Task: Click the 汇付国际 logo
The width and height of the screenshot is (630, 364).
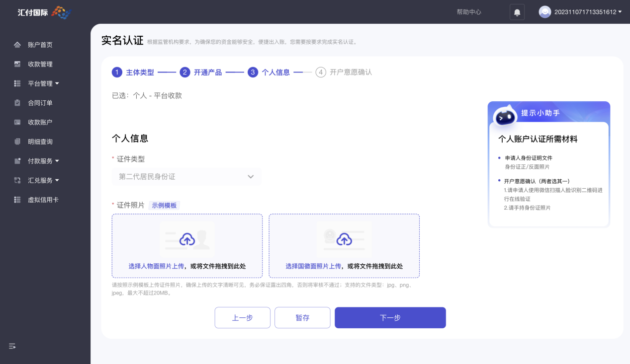Action: [x=44, y=12]
